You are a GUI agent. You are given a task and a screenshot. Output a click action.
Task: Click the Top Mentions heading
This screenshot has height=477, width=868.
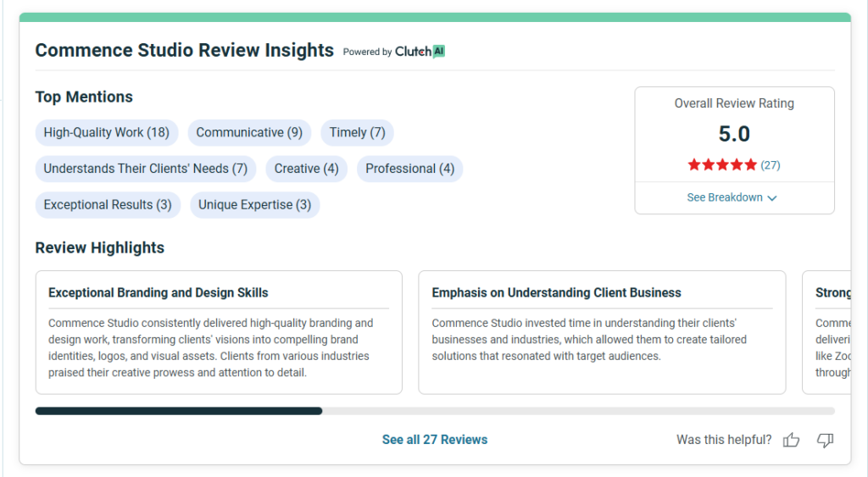[84, 97]
